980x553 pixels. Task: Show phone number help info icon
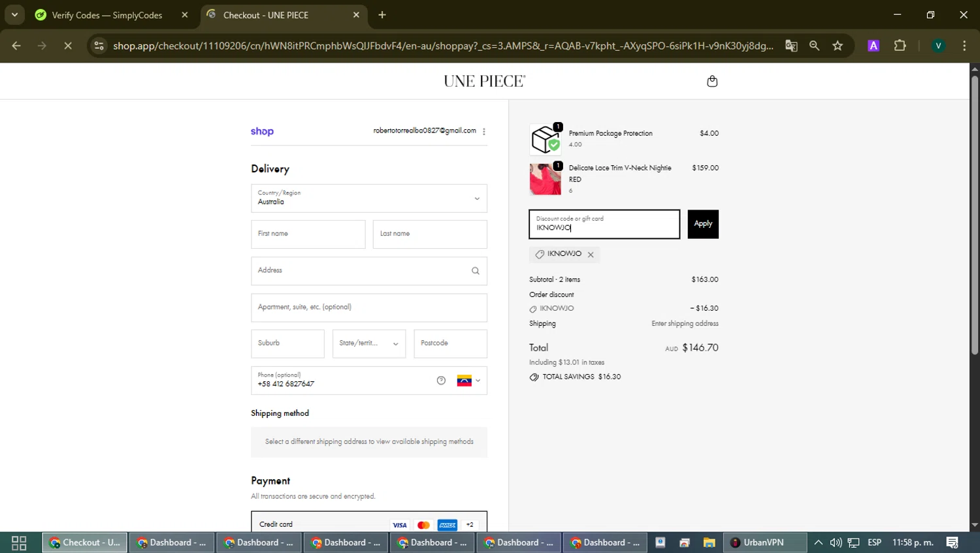click(x=441, y=381)
